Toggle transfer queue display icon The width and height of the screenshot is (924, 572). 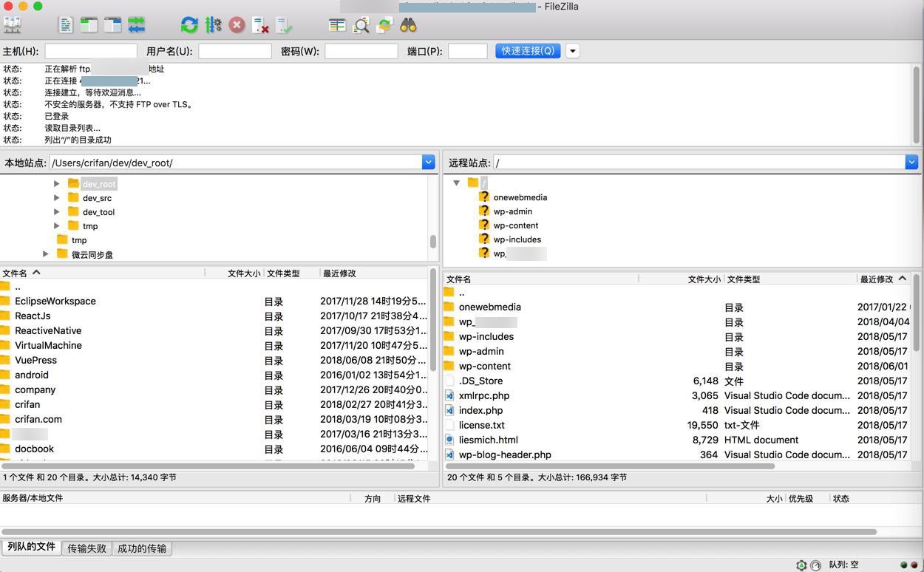coord(136,25)
